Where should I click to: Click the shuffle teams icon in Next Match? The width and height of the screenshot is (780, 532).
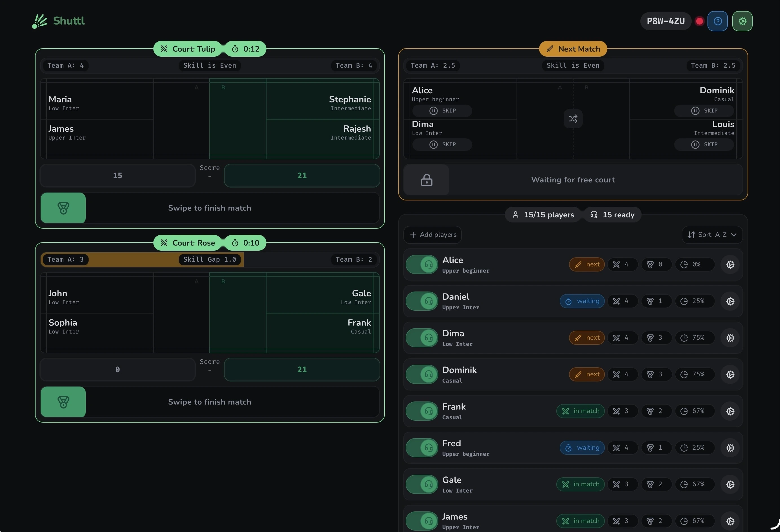pyautogui.click(x=573, y=118)
